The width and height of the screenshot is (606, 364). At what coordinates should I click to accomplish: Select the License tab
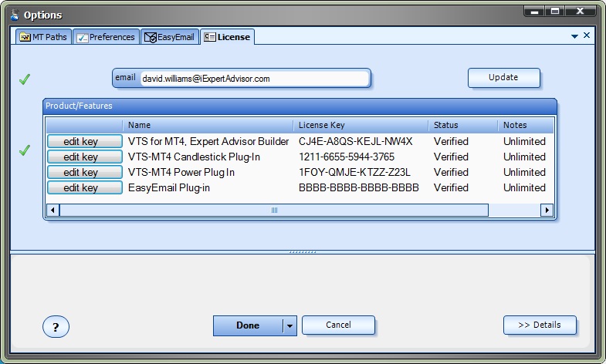click(x=227, y=37)
